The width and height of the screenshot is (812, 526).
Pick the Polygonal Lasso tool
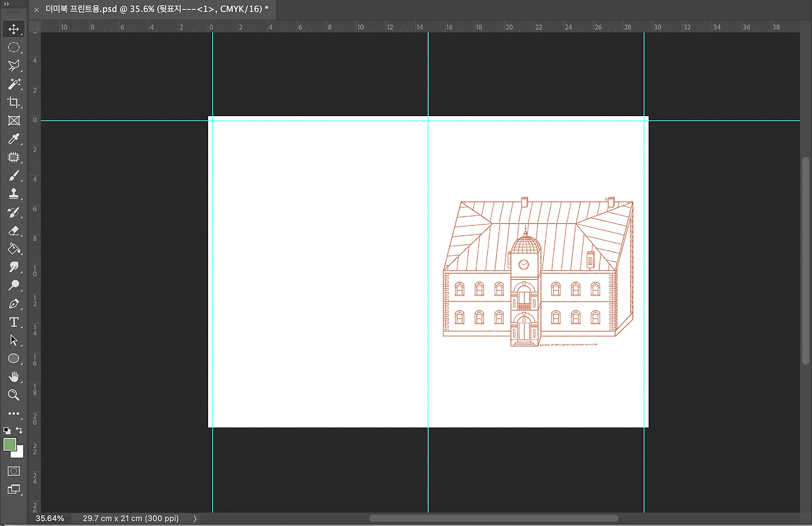(x=13, y=65)
